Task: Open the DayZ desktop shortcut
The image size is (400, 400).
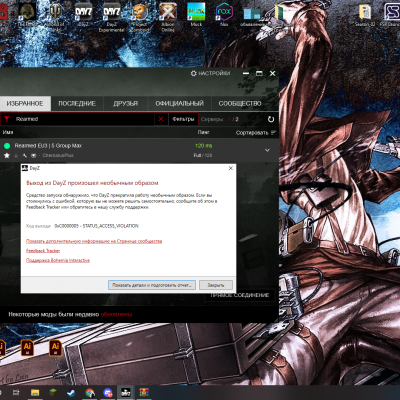Action: pos(83,15)
